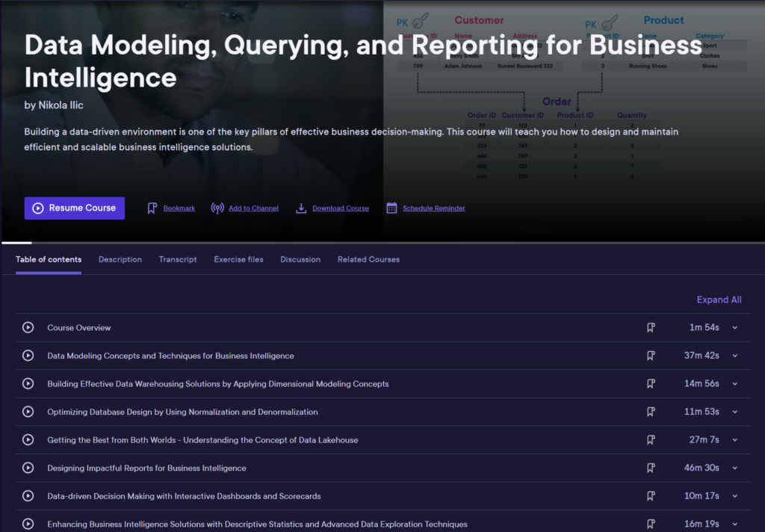The width and height of the screenshot is (765, 532).
Task: Click the Course Overview title text
Action: coord(79,328)
